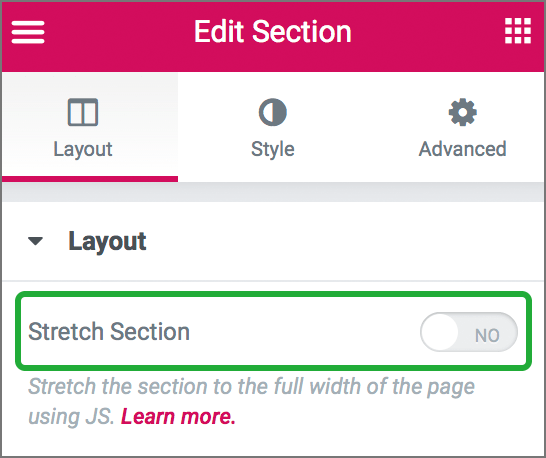The width and height of the screenshot is (546, 458).
Task: Open the hamburger menu in the header
Action: coord(28,32)
